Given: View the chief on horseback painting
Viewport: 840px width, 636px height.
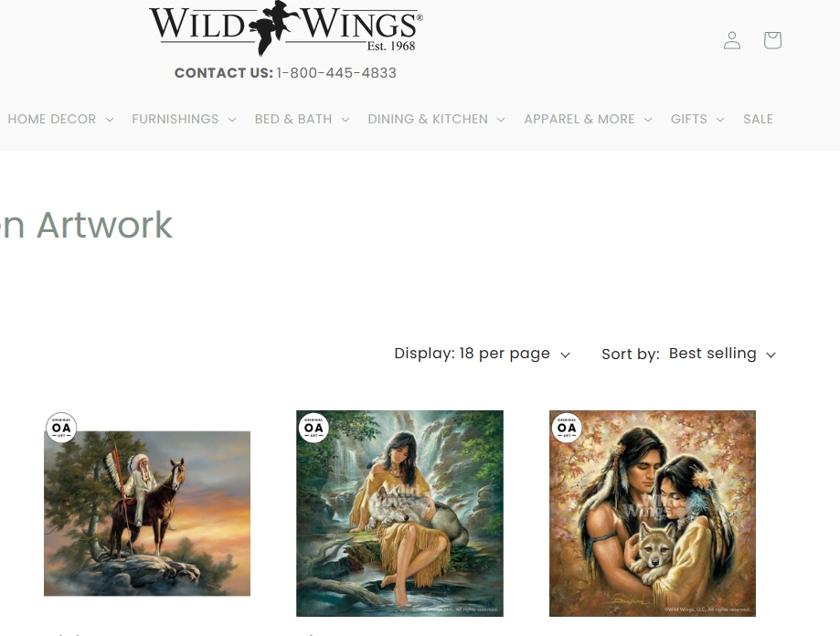Looking at the screenshot, I should click(x=147, y=514).
